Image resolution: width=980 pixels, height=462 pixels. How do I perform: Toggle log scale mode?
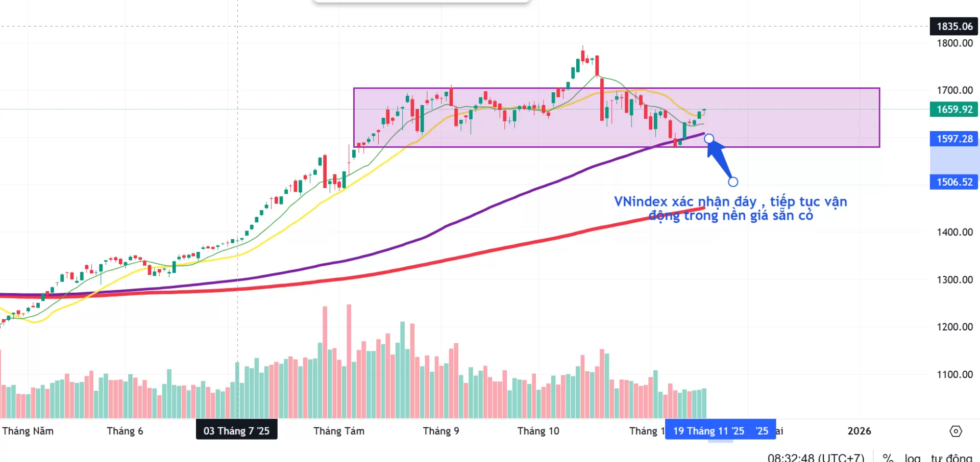913,457
